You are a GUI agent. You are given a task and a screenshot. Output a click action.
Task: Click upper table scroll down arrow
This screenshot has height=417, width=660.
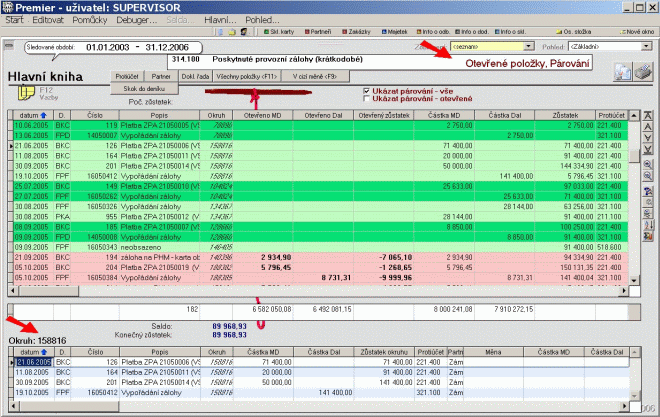(634, 280)
